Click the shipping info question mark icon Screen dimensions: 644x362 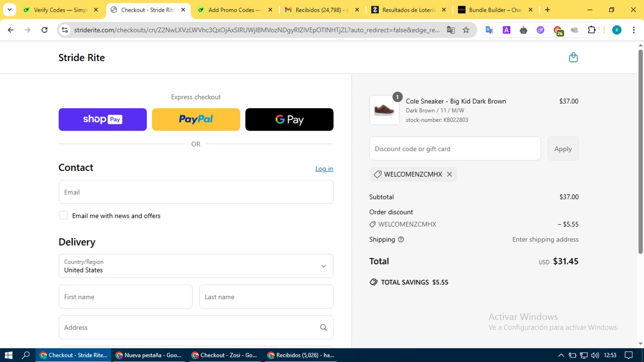(401, 240)
